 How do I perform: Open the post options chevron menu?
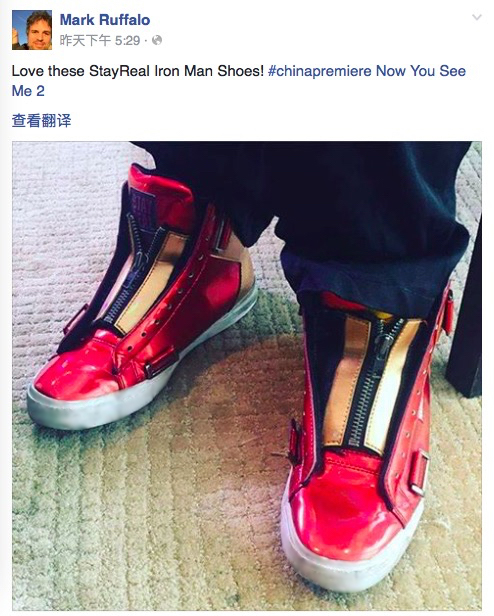pos(476,17)
